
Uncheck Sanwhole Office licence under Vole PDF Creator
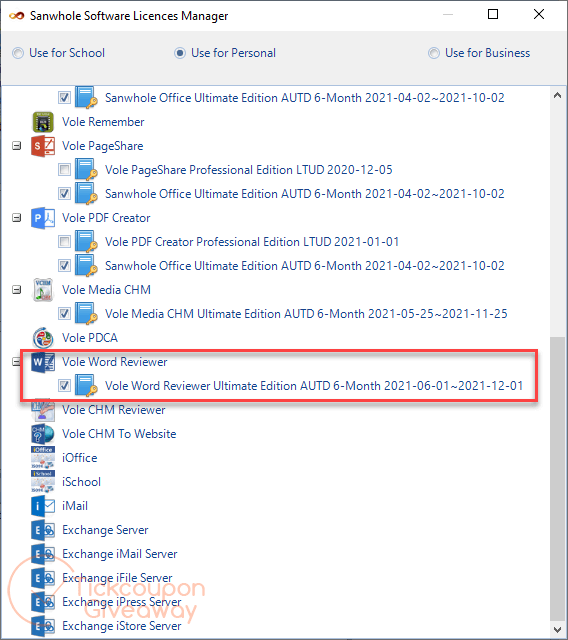64,266
